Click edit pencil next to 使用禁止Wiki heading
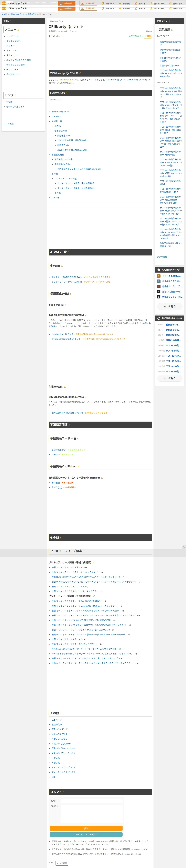Image resolution: width=186 pixels, height=868 pixels. tap(70, 294)
